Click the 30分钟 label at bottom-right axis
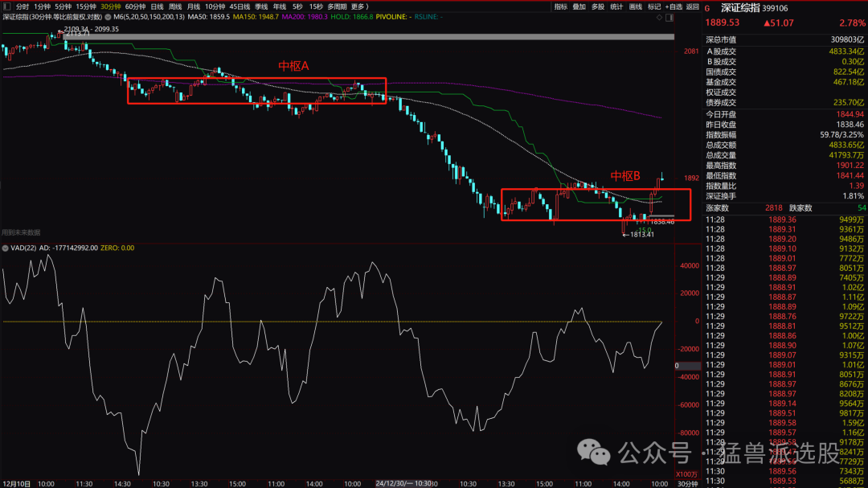 [687, 484]
